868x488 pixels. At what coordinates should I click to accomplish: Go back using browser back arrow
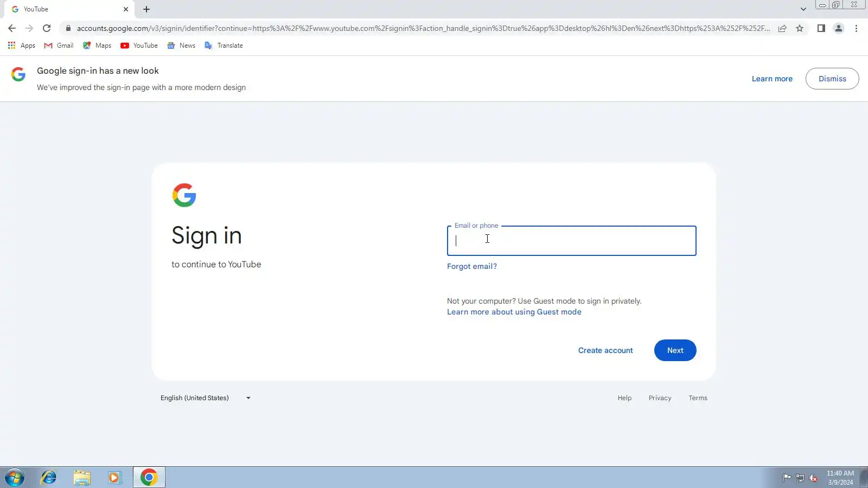[12, 28]
